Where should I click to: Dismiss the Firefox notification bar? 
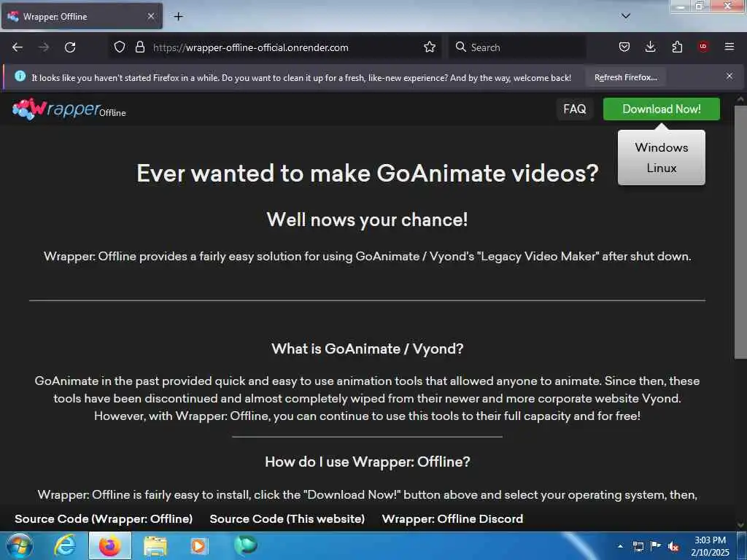click(729, 76)
